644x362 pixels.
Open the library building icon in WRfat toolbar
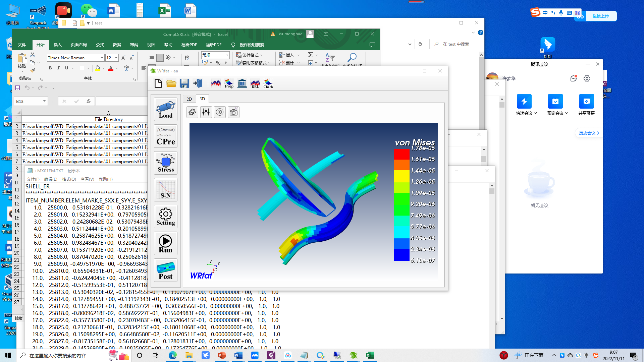(242, 83)
